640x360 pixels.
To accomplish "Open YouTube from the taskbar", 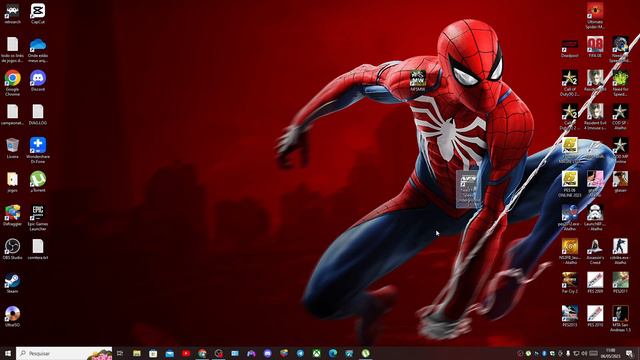I will (x=186, y=353).
